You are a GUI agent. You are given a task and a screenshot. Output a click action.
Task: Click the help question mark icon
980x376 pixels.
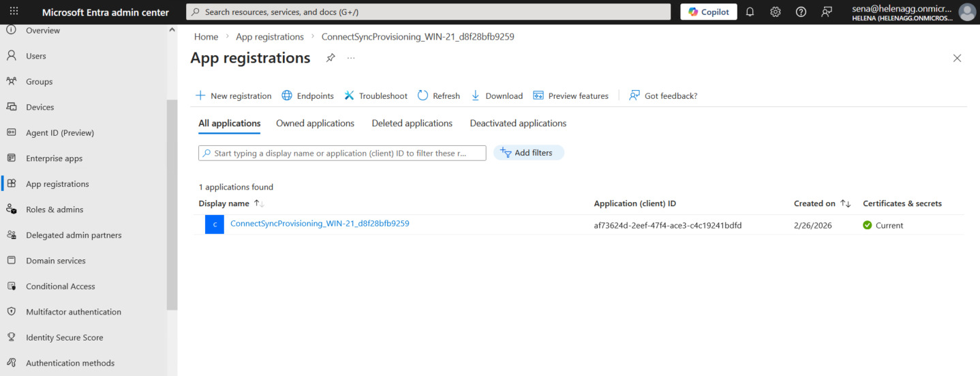tap(801, 12)
